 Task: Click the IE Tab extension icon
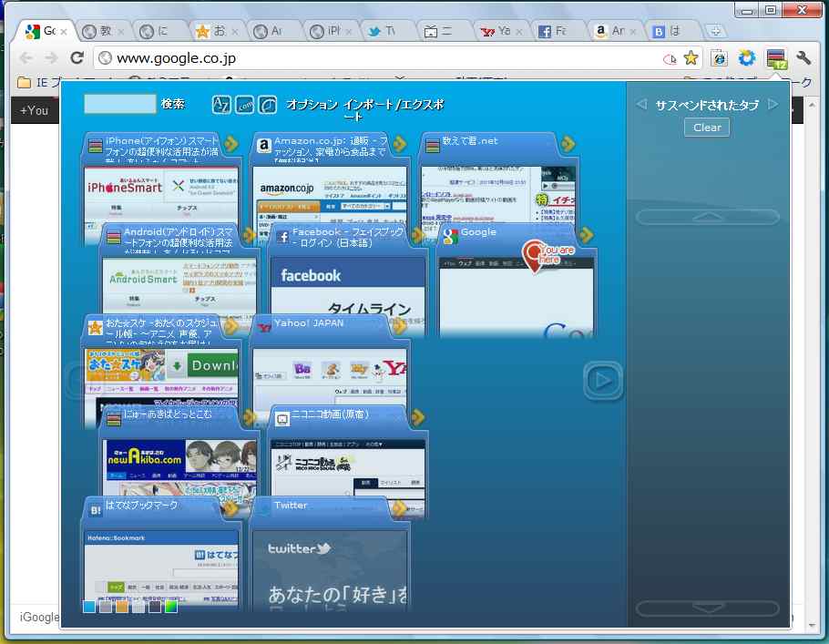coord(719,58)
